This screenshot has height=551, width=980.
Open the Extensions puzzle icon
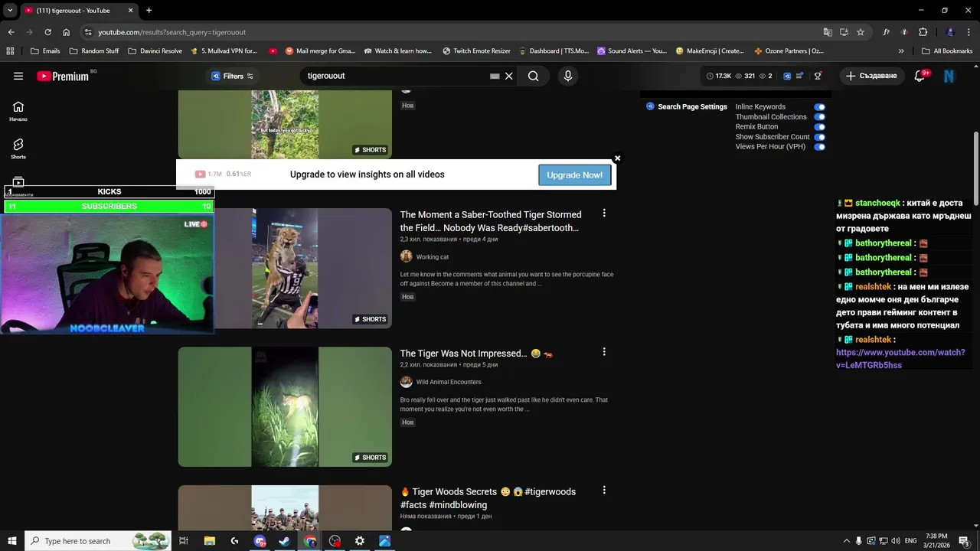(x=923, y=32)
